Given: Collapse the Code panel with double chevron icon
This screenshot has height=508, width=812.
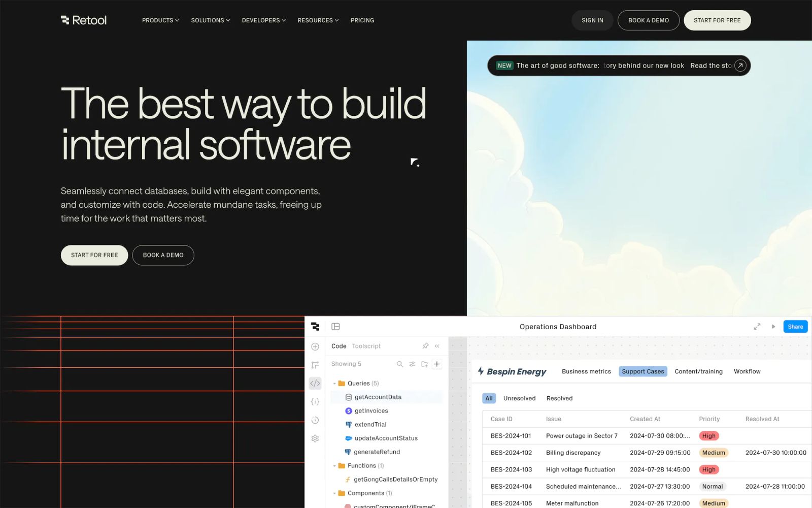Looking at the screenshot, I should point(437,346).
